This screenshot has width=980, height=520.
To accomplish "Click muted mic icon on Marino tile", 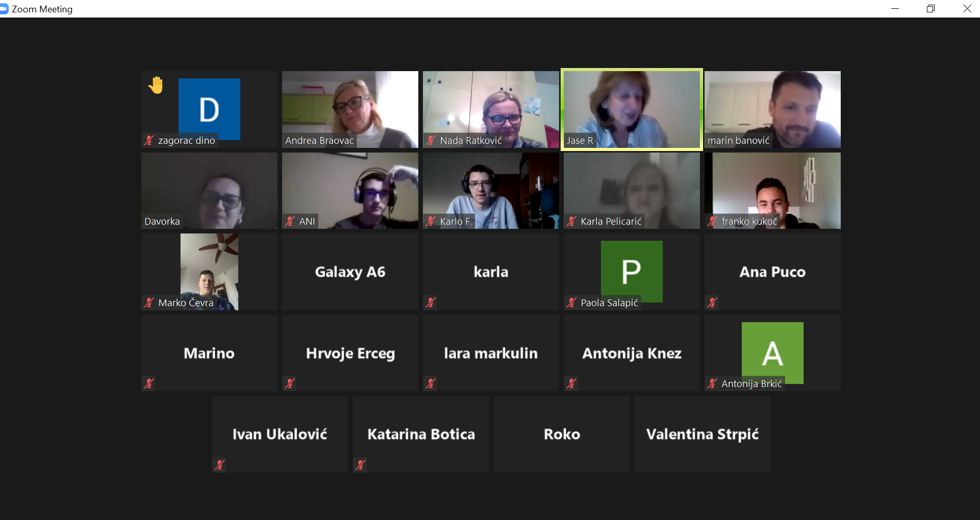I will [149, 383].
